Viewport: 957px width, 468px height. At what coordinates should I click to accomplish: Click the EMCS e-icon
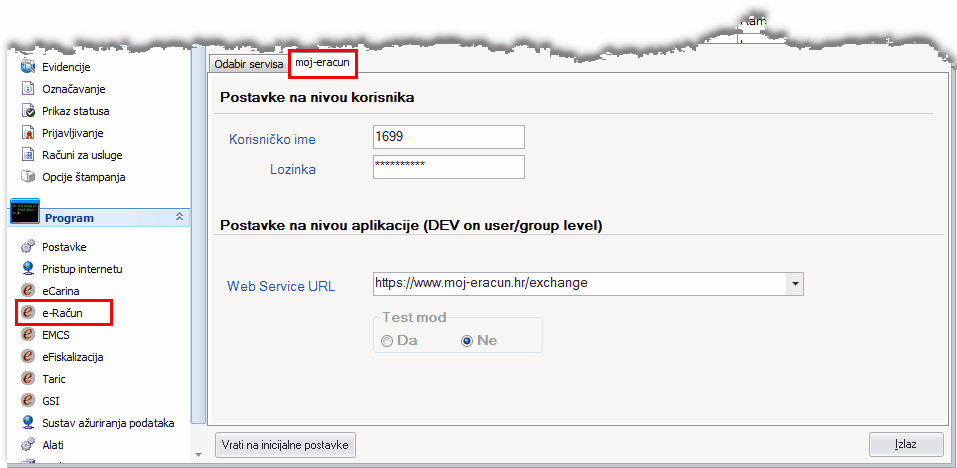27,335
